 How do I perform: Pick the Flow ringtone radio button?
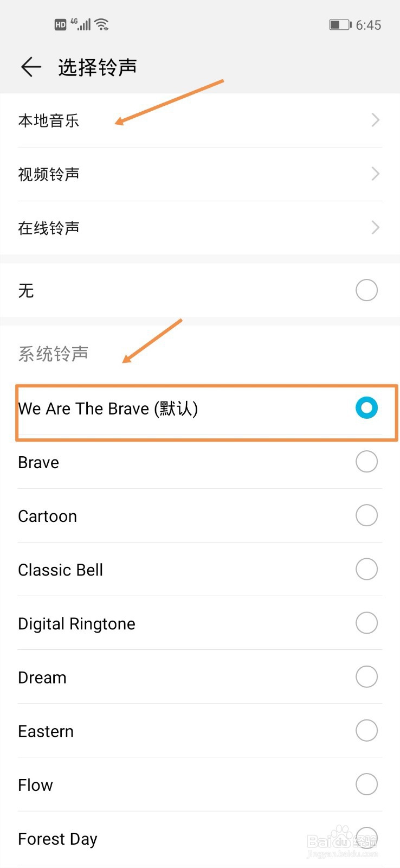(x=366, y=784)
